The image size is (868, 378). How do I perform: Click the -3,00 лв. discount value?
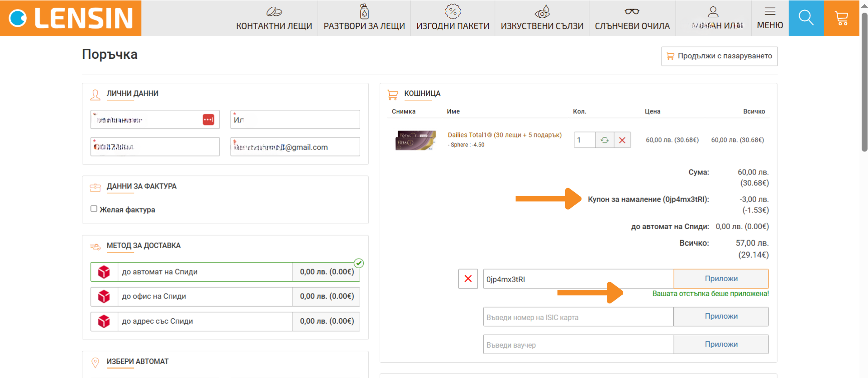754,199
